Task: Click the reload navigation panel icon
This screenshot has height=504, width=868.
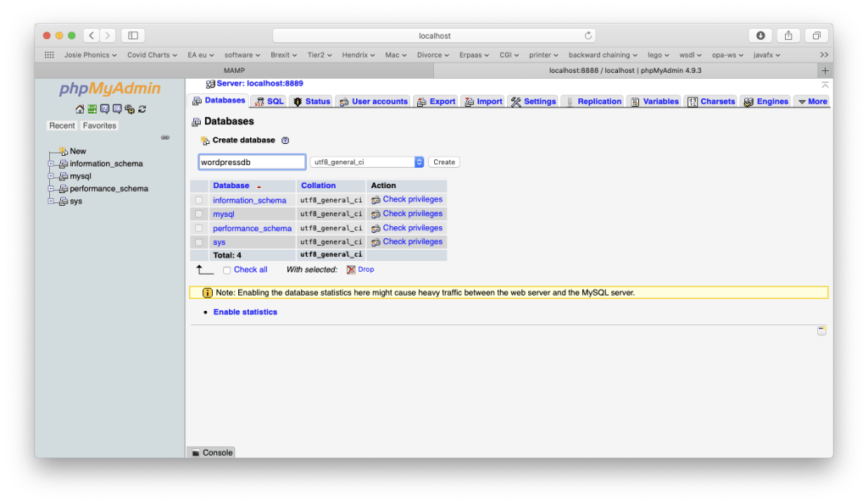Action: pyautogui.click(x=142, y=109)
